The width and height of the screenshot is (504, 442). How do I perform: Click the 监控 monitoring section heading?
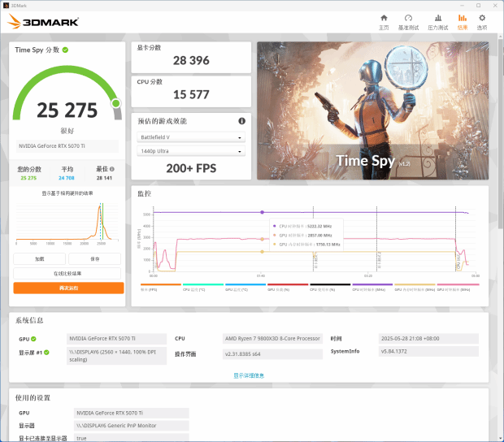pos(145,193)
